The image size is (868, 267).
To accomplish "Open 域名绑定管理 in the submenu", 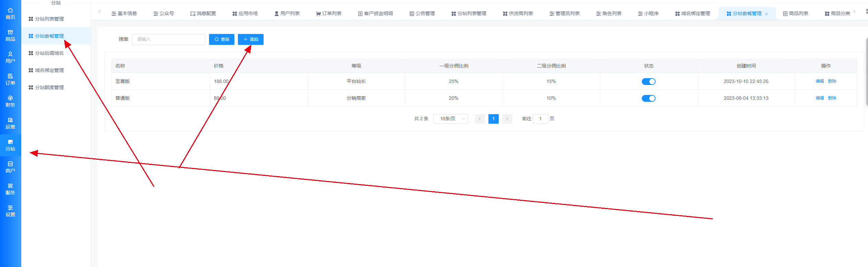I will [56, 70].
